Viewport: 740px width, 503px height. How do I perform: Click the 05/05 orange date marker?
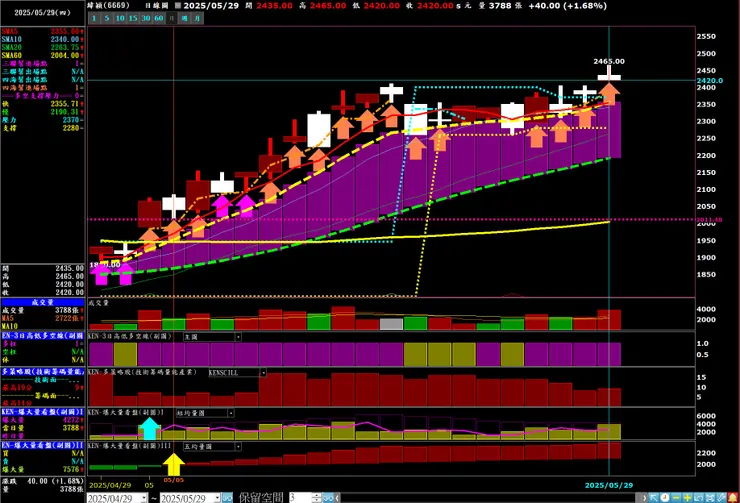coord(174,480)
